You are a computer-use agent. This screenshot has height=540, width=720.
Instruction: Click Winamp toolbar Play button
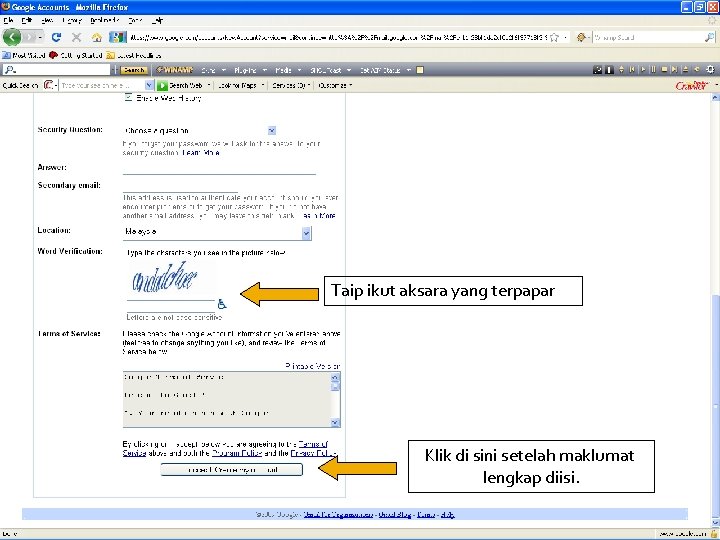643,70
